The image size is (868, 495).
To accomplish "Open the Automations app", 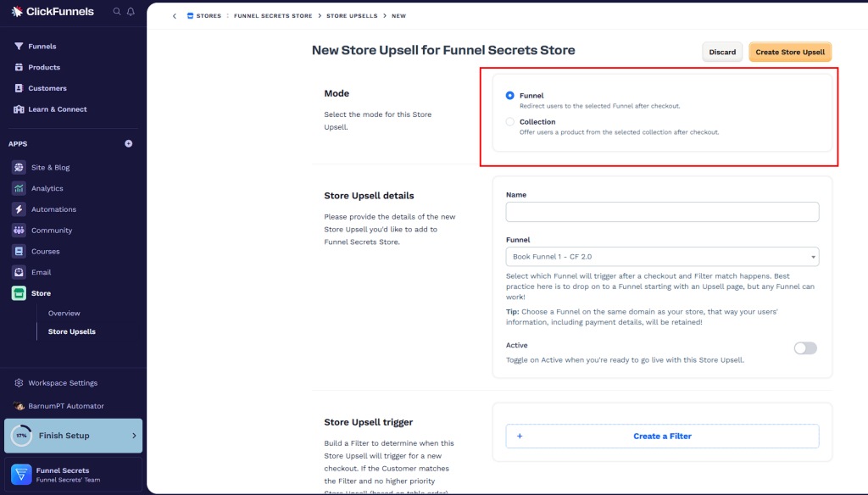I will [x=53, y=209].
